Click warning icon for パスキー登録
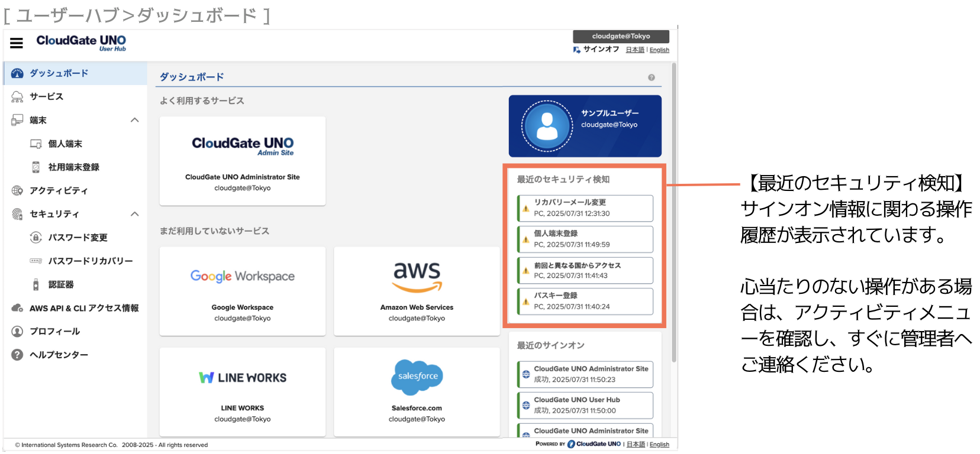The image size is (980, 454). pyautogui.click(x=526, y=301)
